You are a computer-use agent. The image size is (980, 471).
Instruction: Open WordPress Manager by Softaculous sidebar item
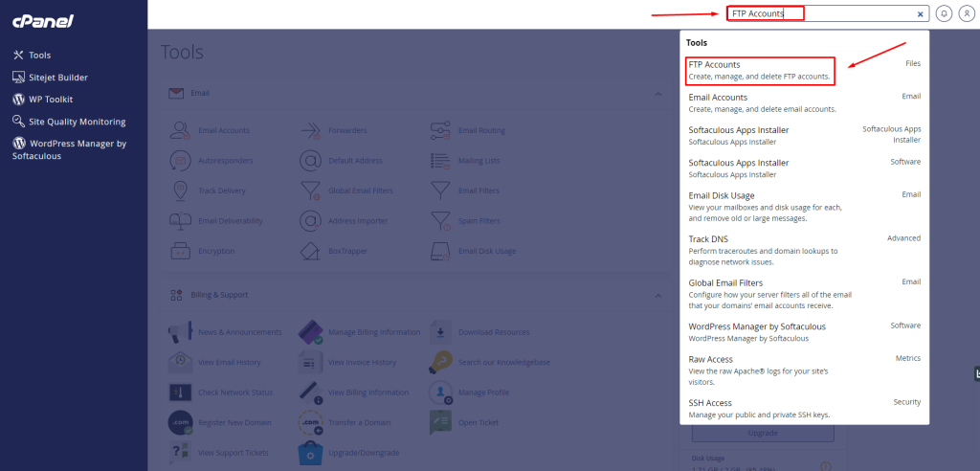pos(69,149)
